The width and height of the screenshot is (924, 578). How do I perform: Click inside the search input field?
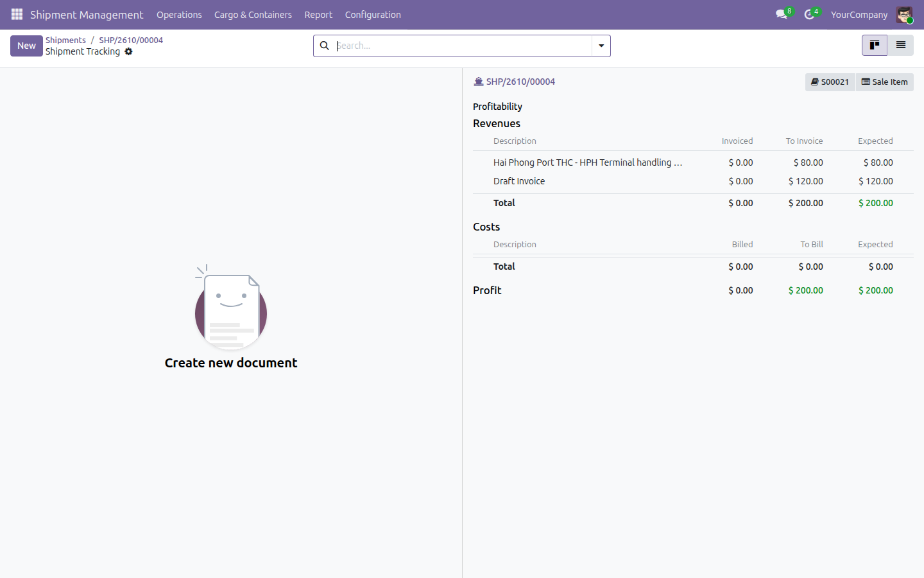coord(462,46)
